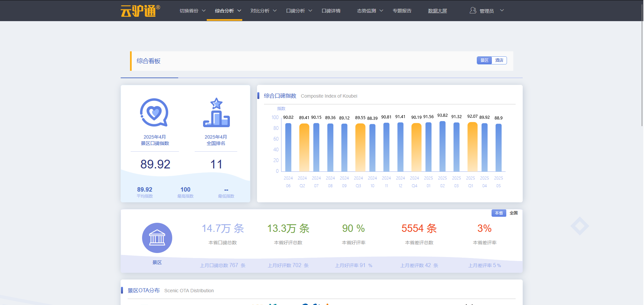Click the star podium national ranking icon
This screenshot has height=305, width=644.
coord(216,112)
